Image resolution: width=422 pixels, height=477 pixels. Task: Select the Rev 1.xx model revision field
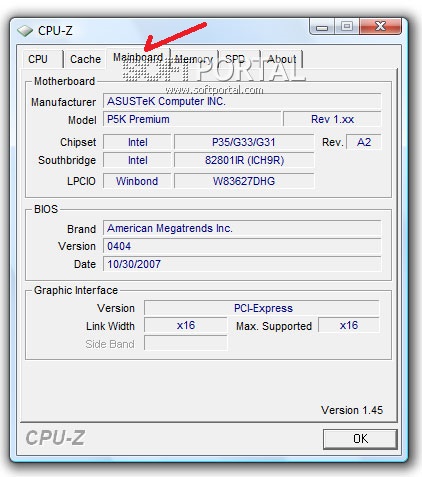pyautogui.click(x=332, y=119)
